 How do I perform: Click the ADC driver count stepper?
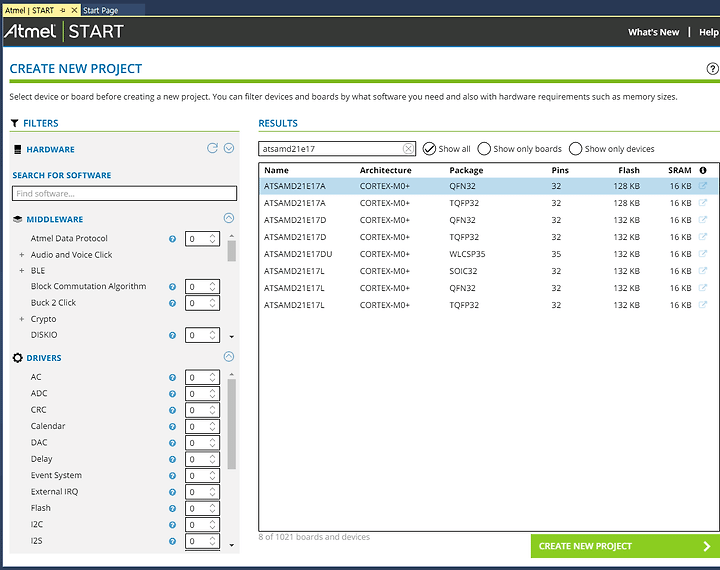pos(202,394)
